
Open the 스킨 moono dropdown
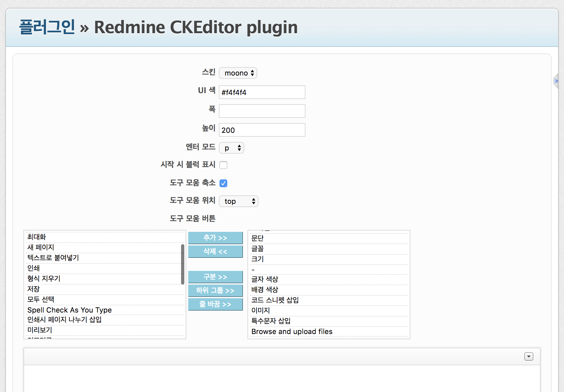(x=238, y=73)
